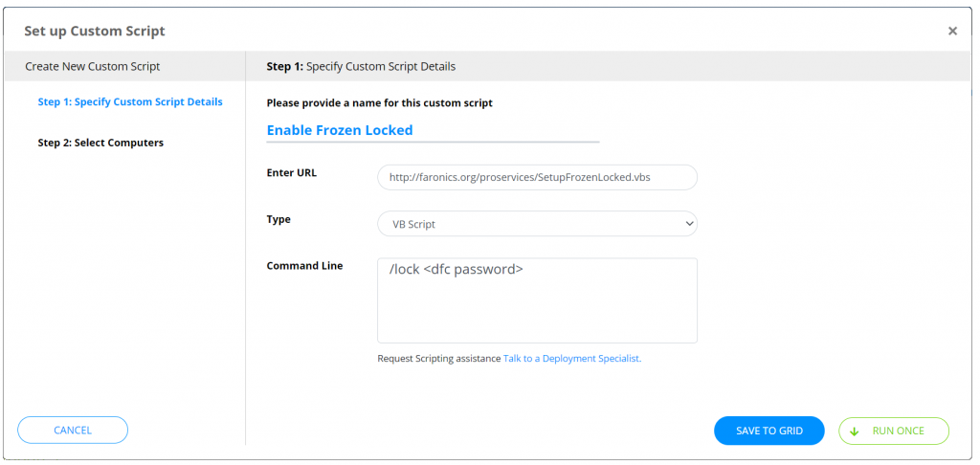Viewport: 980px width, 465px height.
Task: Click the Please provide a name prompt text
Action: click(379, 102)
